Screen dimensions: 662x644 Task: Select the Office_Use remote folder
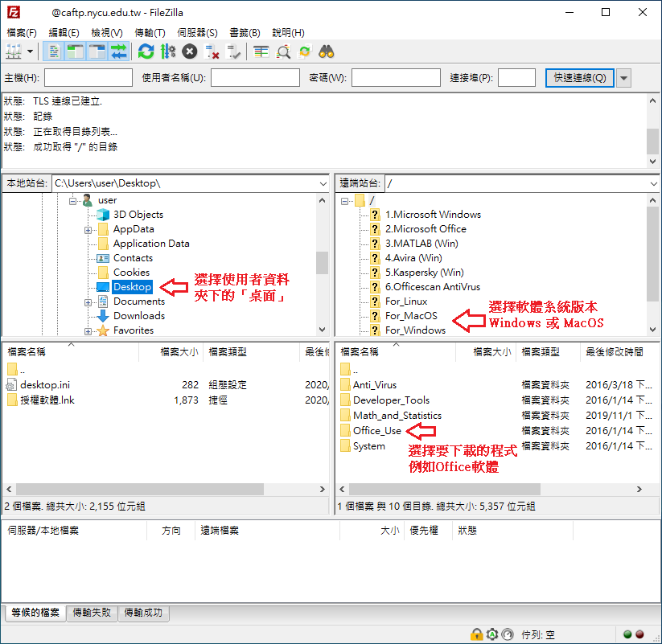tap(376, 431)
